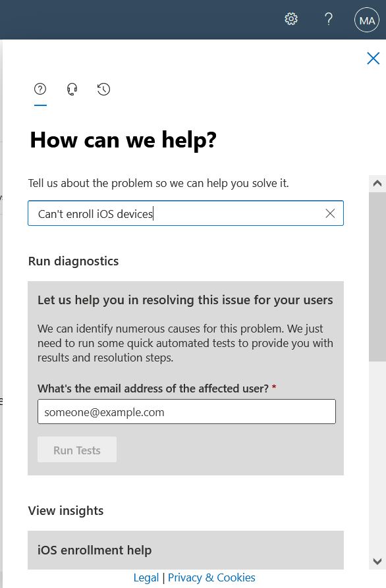Focus the affected user email address field
The image size is (386, 588).
[x=186, y=412]
